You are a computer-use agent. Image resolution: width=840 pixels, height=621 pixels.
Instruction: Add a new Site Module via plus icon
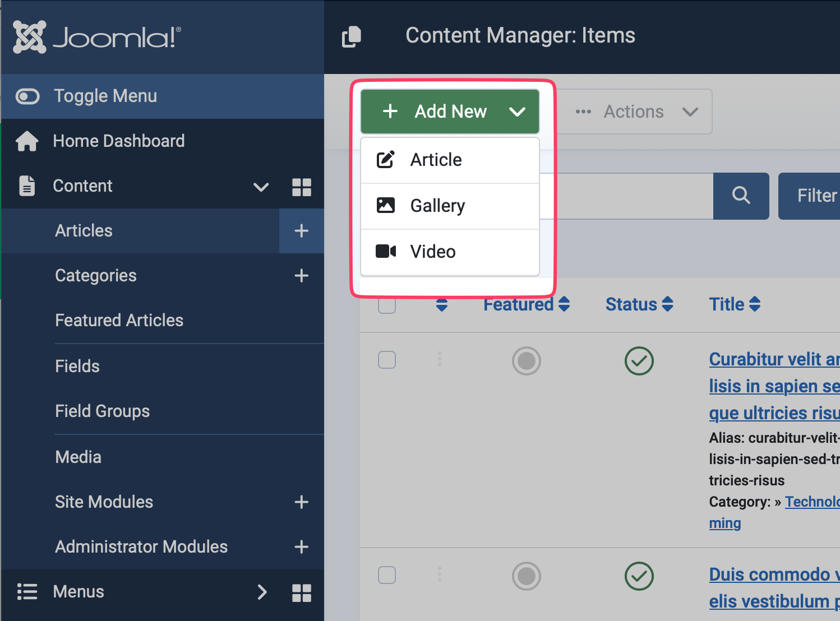301,502
